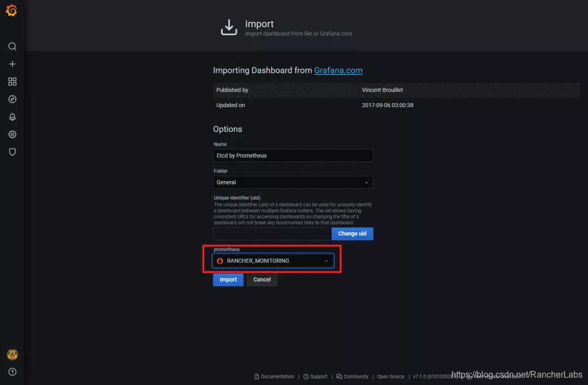Open the Documentation footer link

[x=274, y=377]
